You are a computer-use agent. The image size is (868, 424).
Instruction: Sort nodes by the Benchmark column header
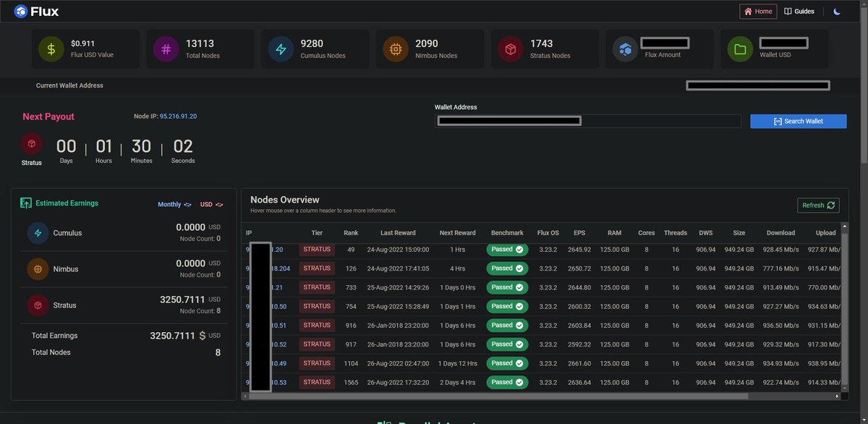(x=507, y=232)
